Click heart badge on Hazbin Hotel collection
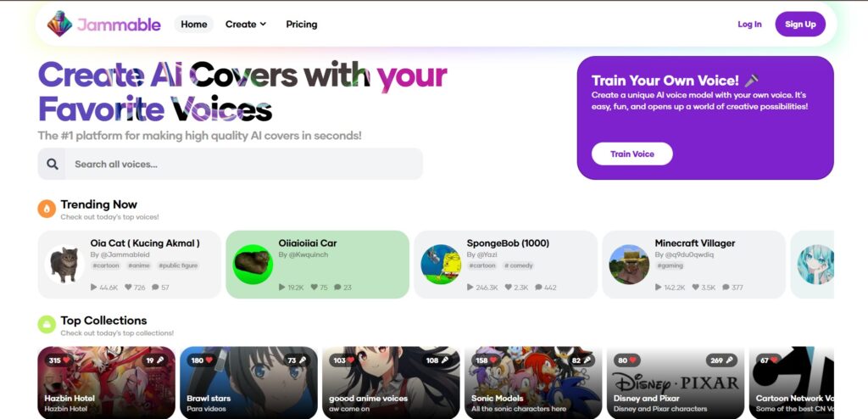Image resolution: width=868 pixels, height=419 pixels. [x=60, y=360]
